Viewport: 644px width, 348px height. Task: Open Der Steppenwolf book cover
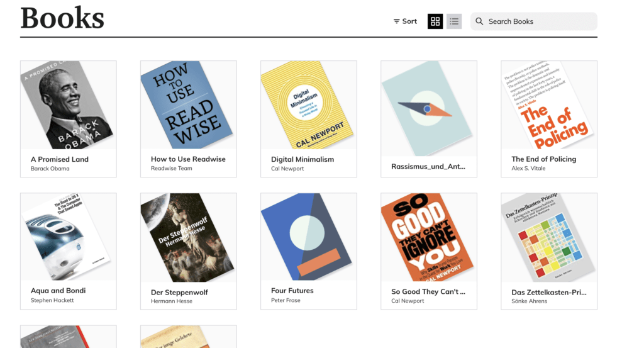(x=189, y=238)
